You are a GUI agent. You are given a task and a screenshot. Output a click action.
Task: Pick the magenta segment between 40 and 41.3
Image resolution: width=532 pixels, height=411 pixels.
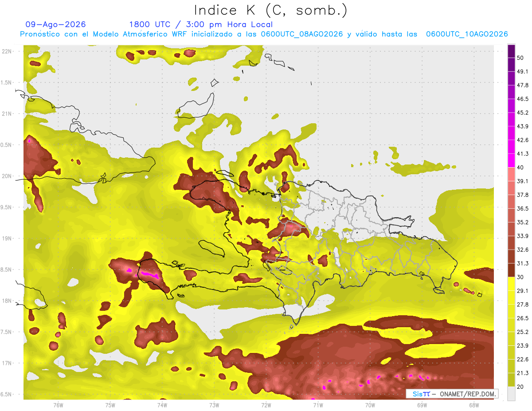512,161
